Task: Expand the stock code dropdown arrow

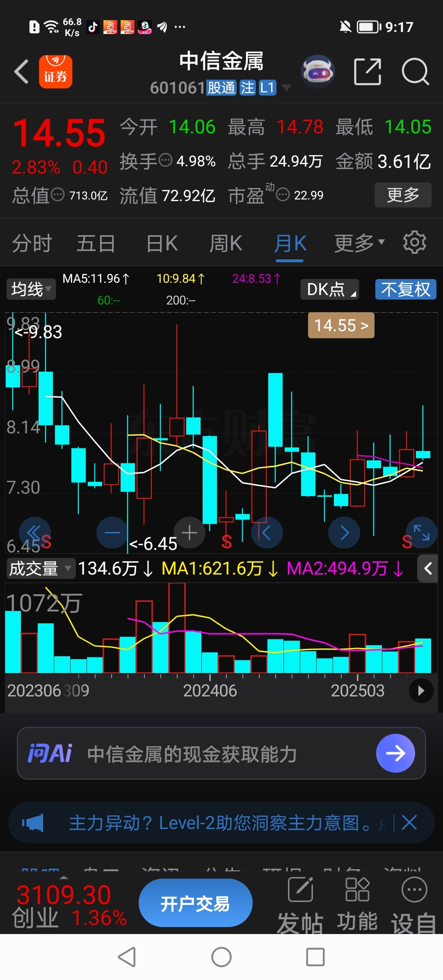Action: pyautogui.click(x=286, y=87)
